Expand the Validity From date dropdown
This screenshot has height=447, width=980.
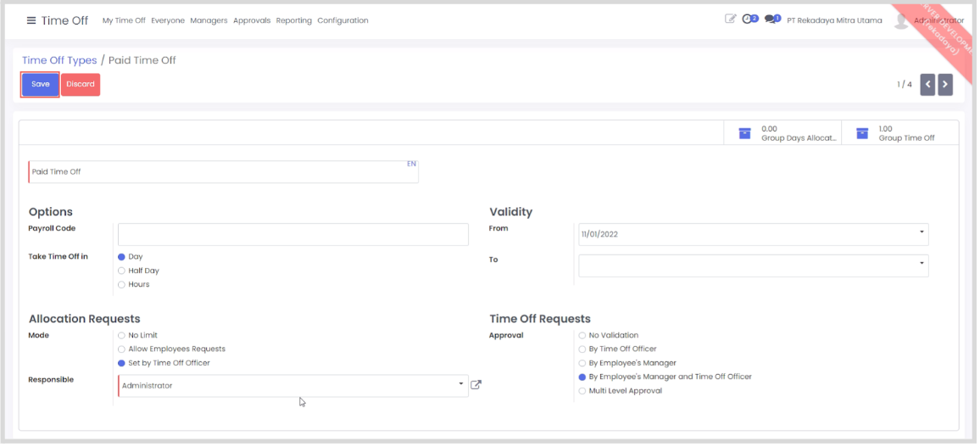click(x=921, y=233)
